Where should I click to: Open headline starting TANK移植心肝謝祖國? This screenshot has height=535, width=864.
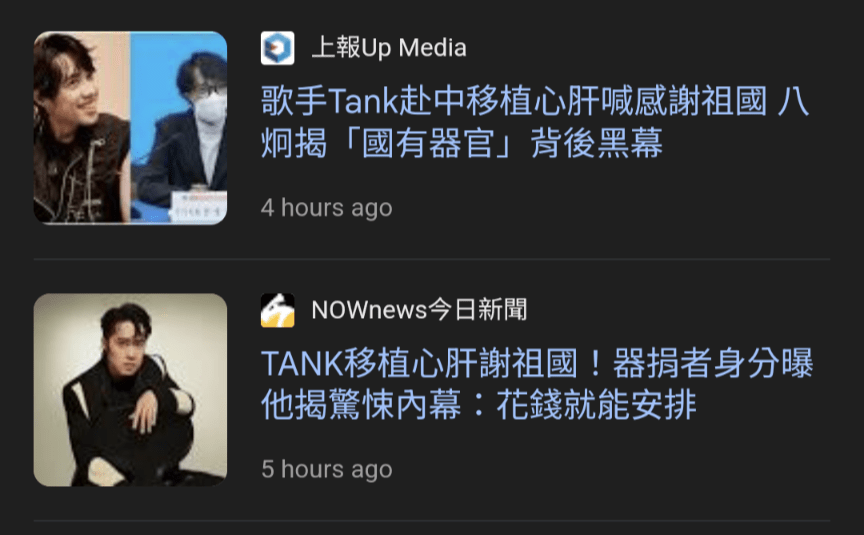[537, 384]
